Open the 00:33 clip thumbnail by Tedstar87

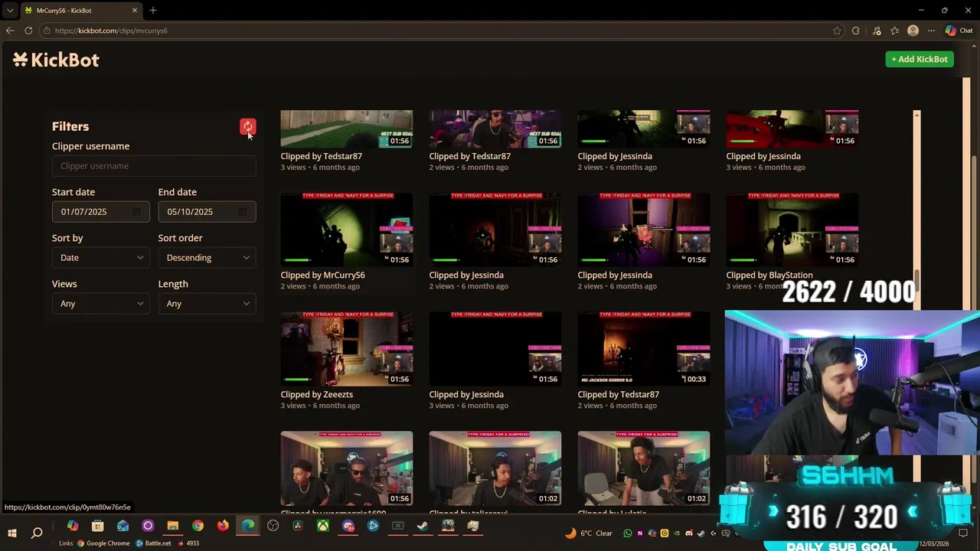pyautogui.click(x=644, y=349)
